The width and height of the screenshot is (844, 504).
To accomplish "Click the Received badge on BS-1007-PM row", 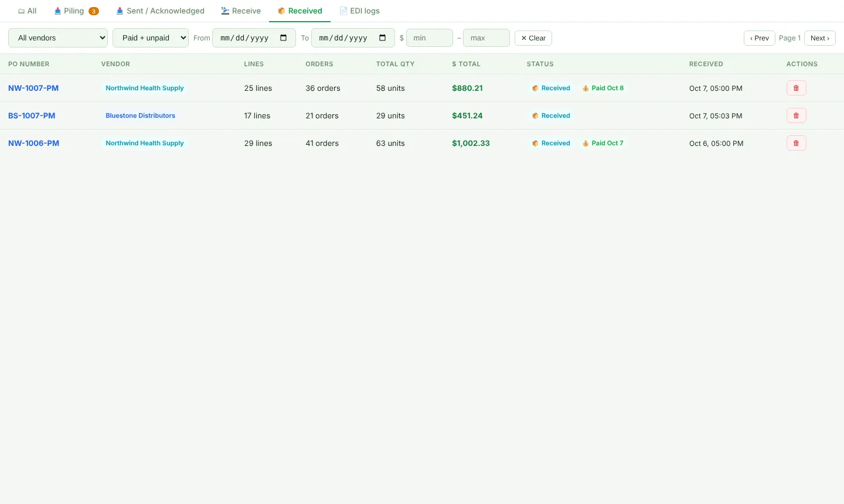I will tap(551, 115).
